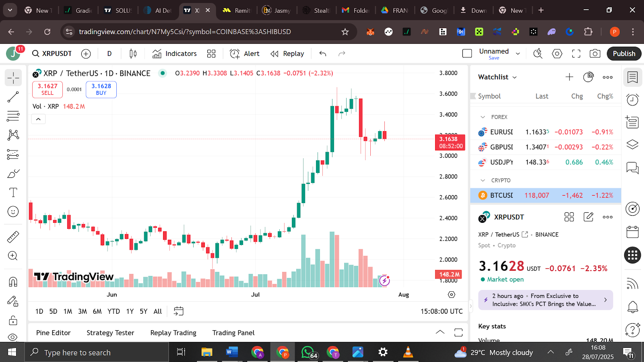Click the 3.1627 SELL button
The width and height of the screenshot is (644, 362).
[x=47, y=89]
